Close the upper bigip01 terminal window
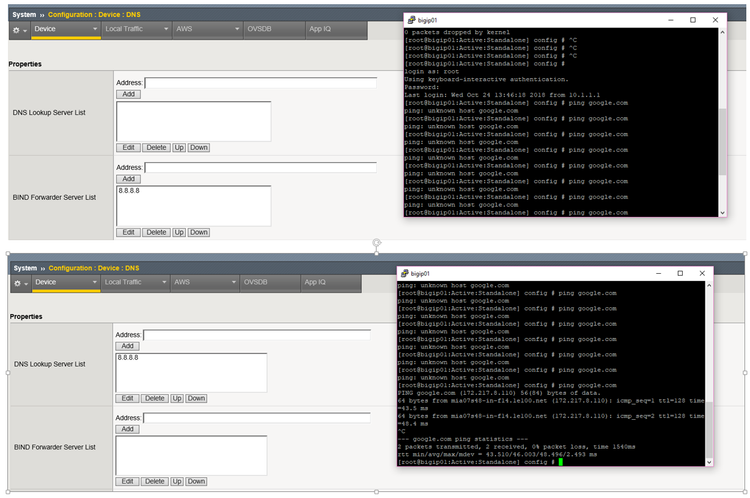The image size is (750, 498). click(713, 21)
